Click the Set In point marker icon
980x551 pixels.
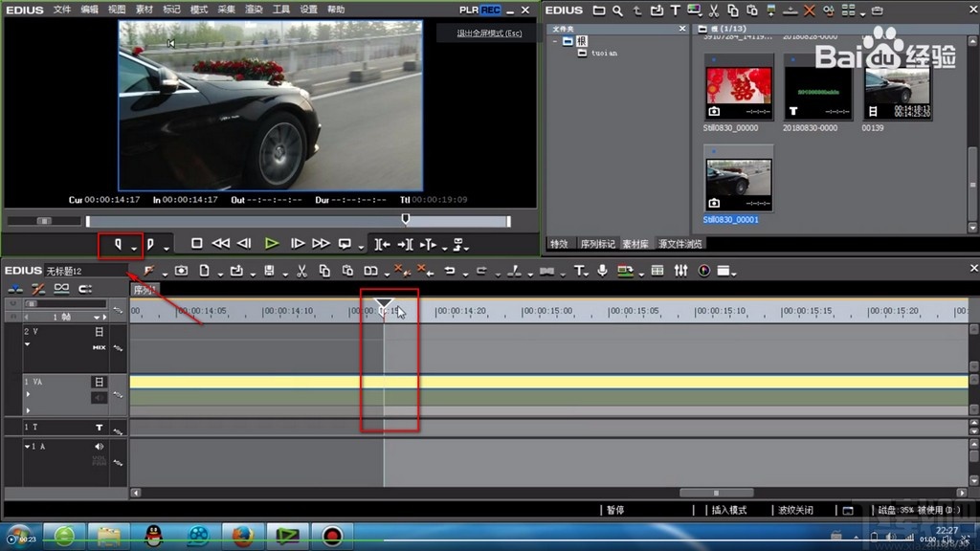(x=118, y=245)
